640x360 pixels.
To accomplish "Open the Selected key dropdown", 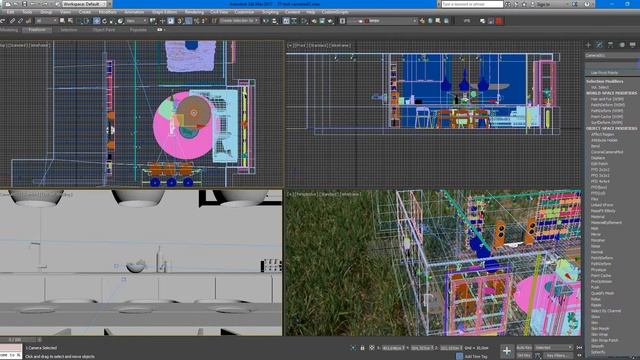I will click(x=553, y=348).
